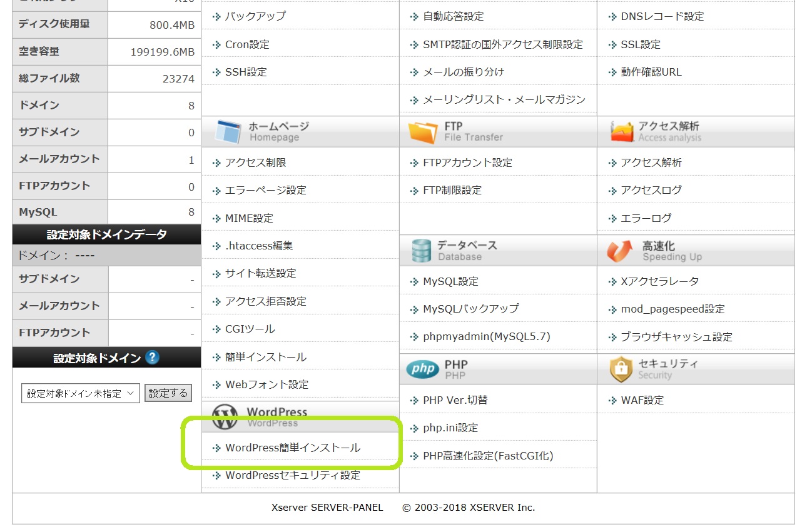Open サイト転送設定 link

point(260,273)
